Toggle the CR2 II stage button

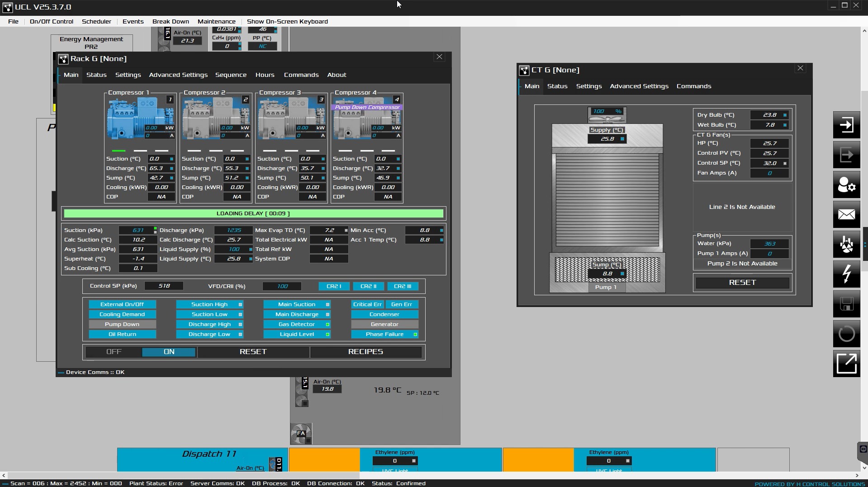pos(368,286)
